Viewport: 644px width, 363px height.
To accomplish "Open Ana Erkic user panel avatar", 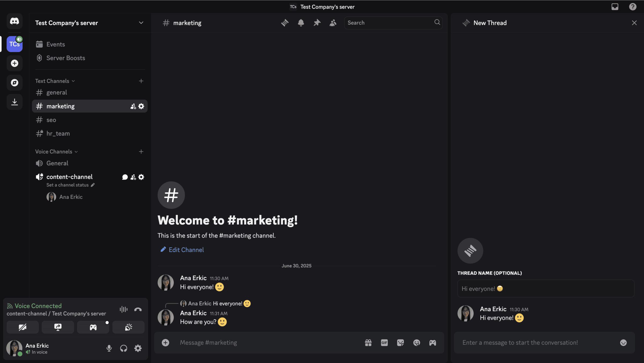I will [x=14, y=348].
